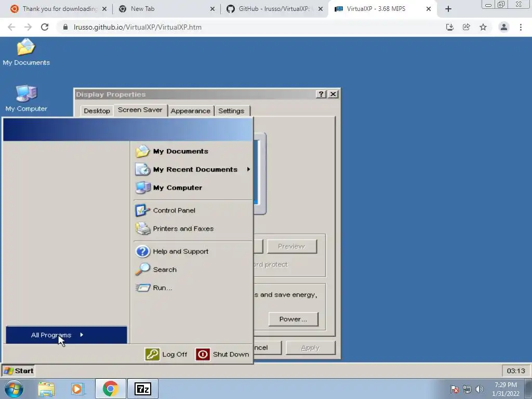Image resolution: width=532 pixels, height=399 pixels.
Task: Expand the All Programs menu
Action: coord(66,335)
